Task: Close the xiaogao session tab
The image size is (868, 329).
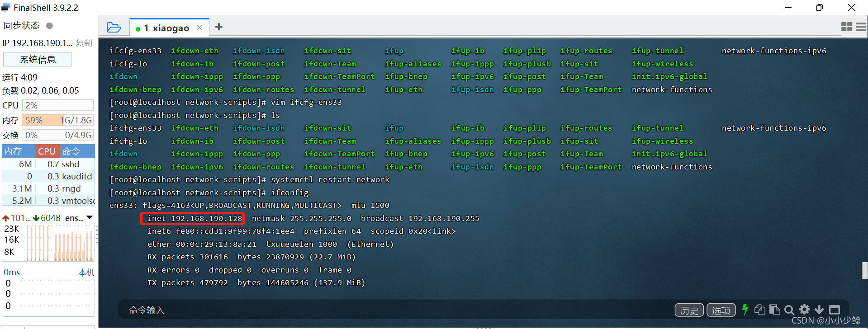Action: 199,28
